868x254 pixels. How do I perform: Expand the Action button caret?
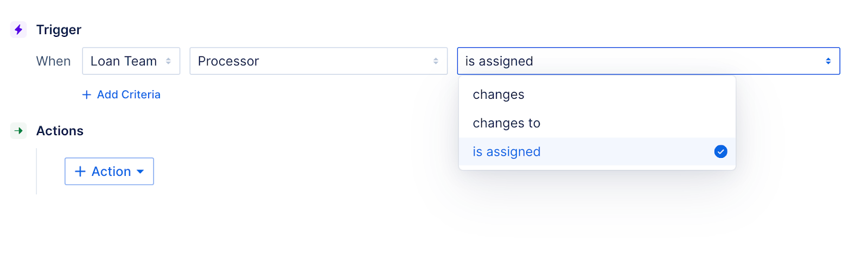click(141, 172)
